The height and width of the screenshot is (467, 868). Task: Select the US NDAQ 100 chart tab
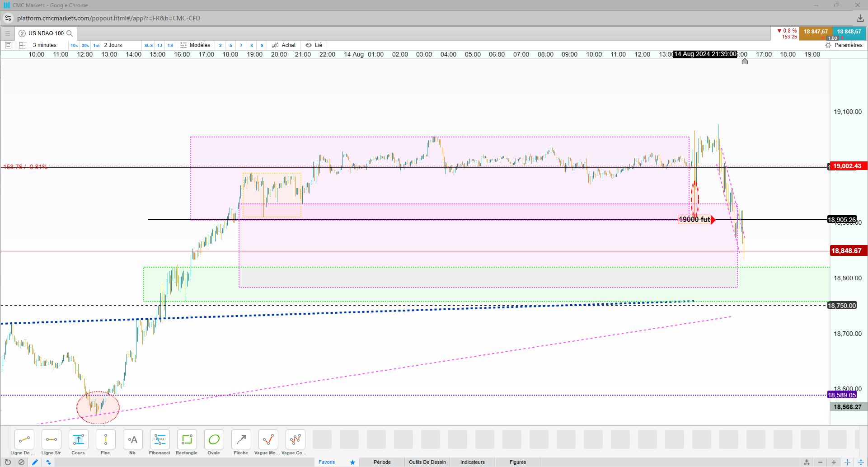(x=46, y=33)
